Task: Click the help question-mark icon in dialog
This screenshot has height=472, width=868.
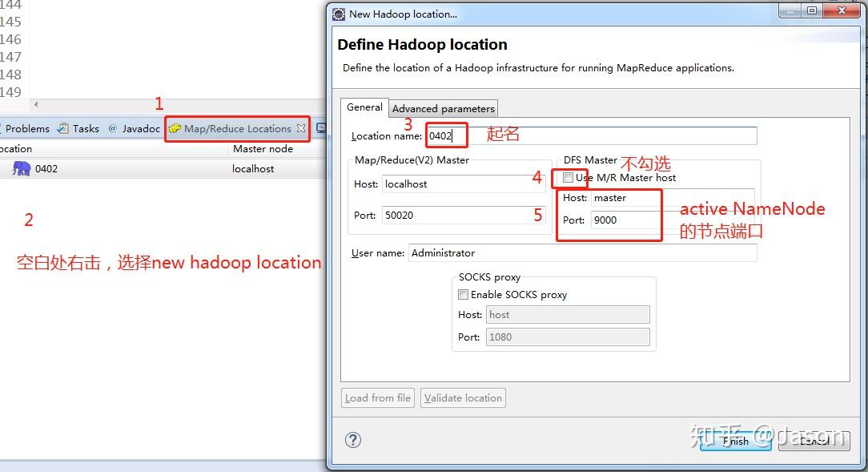Action: pos(352,439)
